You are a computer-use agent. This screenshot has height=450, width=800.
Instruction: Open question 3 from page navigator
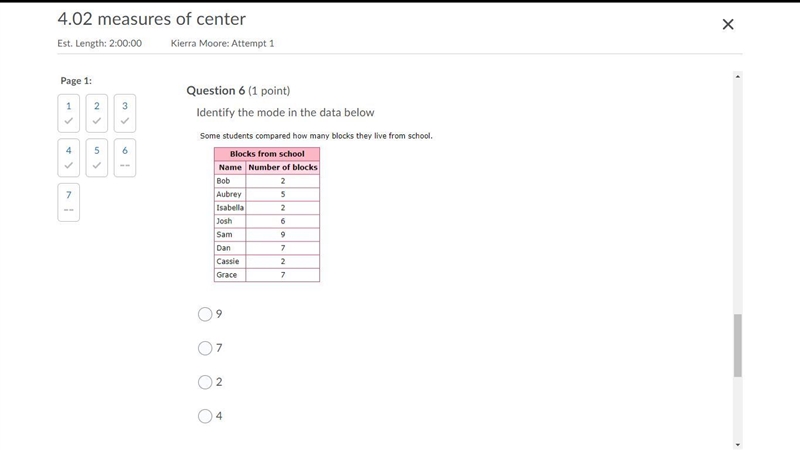(124, 113)
